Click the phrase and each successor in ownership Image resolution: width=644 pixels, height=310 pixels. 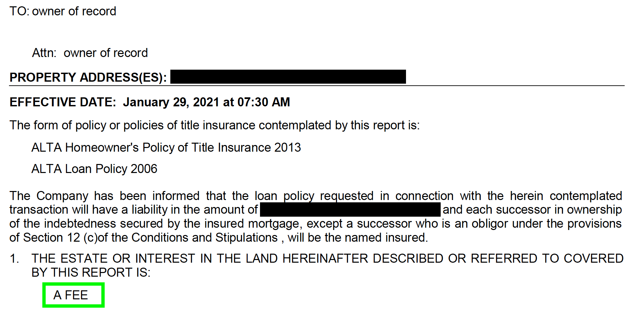point(532,210)
